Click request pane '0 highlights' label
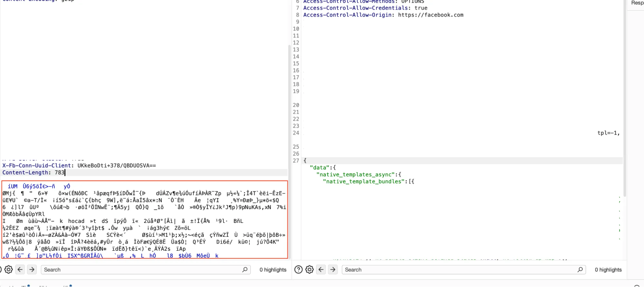 click(x=273, y=270)
